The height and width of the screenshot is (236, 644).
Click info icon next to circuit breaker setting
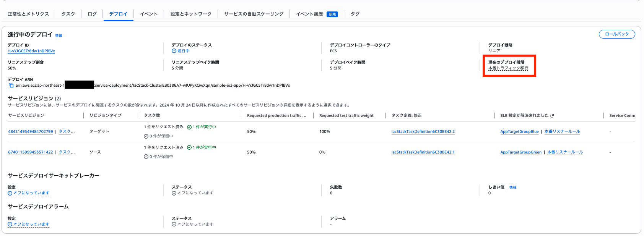(10, 193)
